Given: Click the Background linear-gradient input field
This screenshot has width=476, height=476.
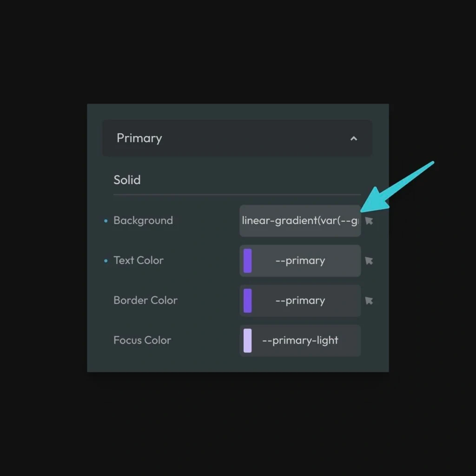Looking at the screenshot, I should pyautogui.click(x=300, y=221).
